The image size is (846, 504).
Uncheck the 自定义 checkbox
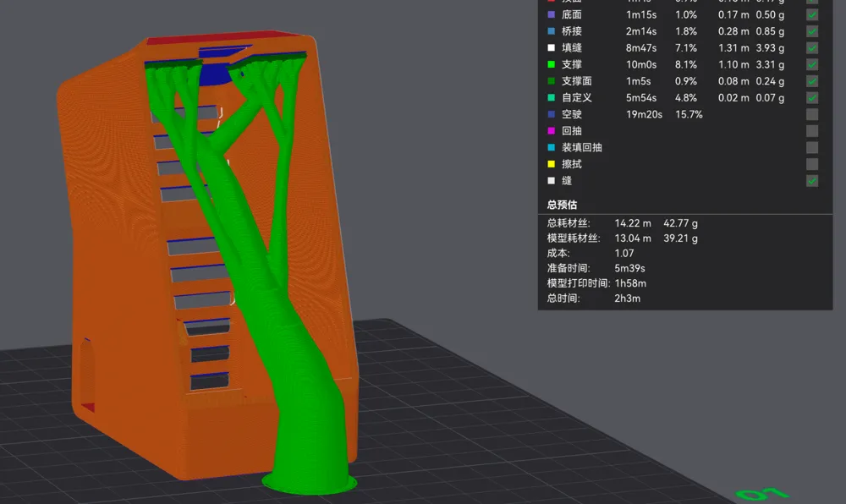pyautogui.click(x=811, y=97)
